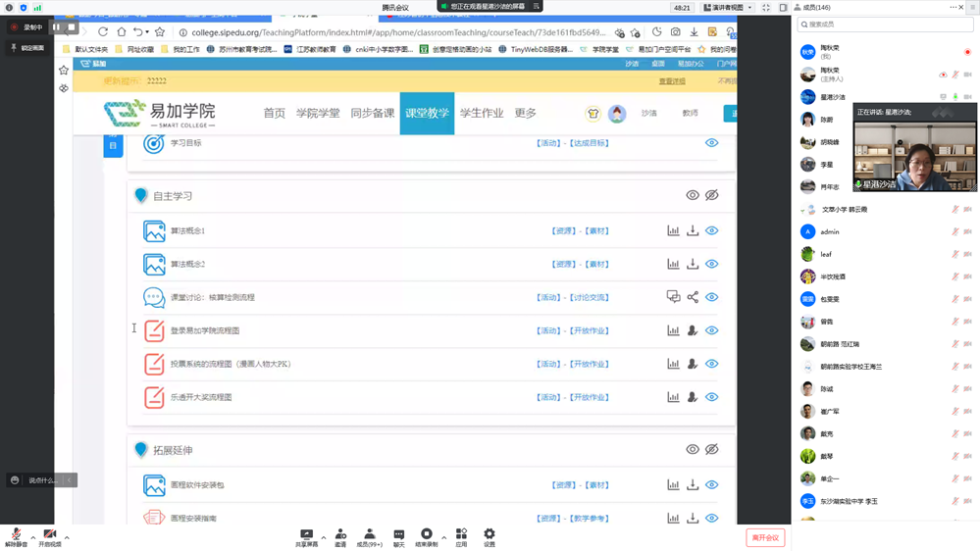Go to 首页 navigation tab
Image resolution: width=980 pixels, height=551 pixels.
pyautogui.click(x=275, y=113)
